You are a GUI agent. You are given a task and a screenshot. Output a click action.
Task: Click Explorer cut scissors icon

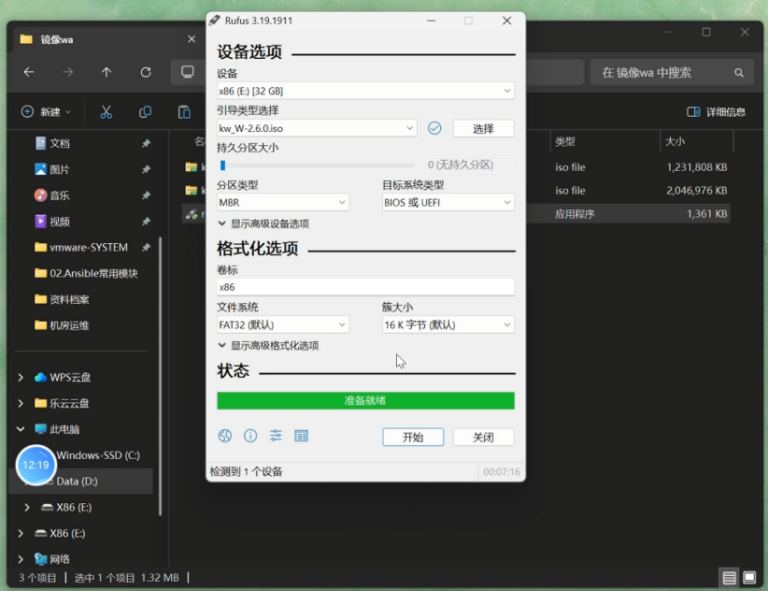tap(106, 112)
